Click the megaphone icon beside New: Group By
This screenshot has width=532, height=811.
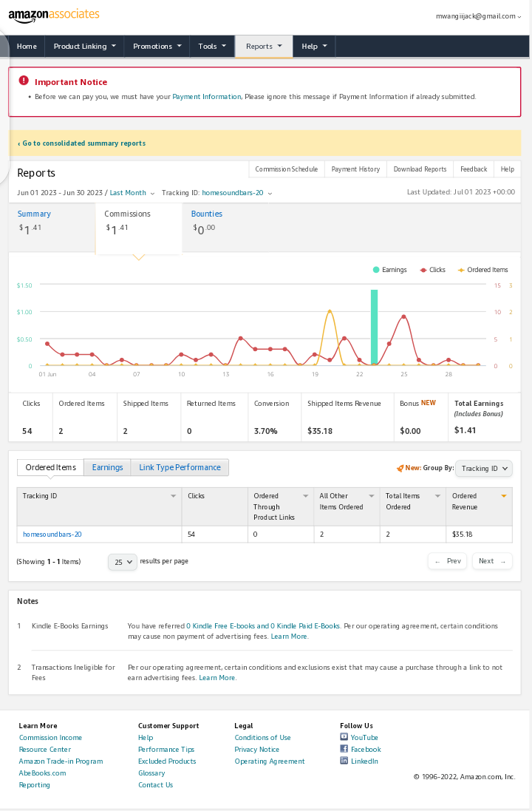pos(400,468)
